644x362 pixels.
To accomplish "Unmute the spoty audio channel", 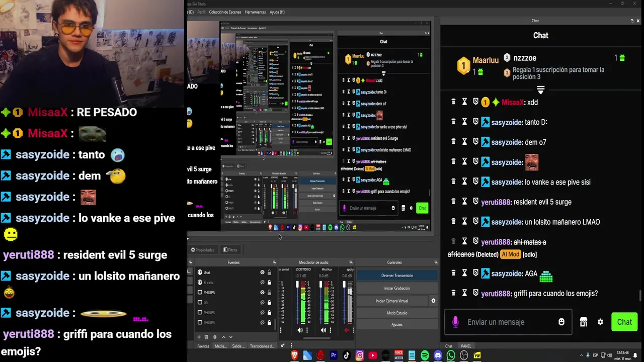I will pyautogui.click(x=347, y=330).
